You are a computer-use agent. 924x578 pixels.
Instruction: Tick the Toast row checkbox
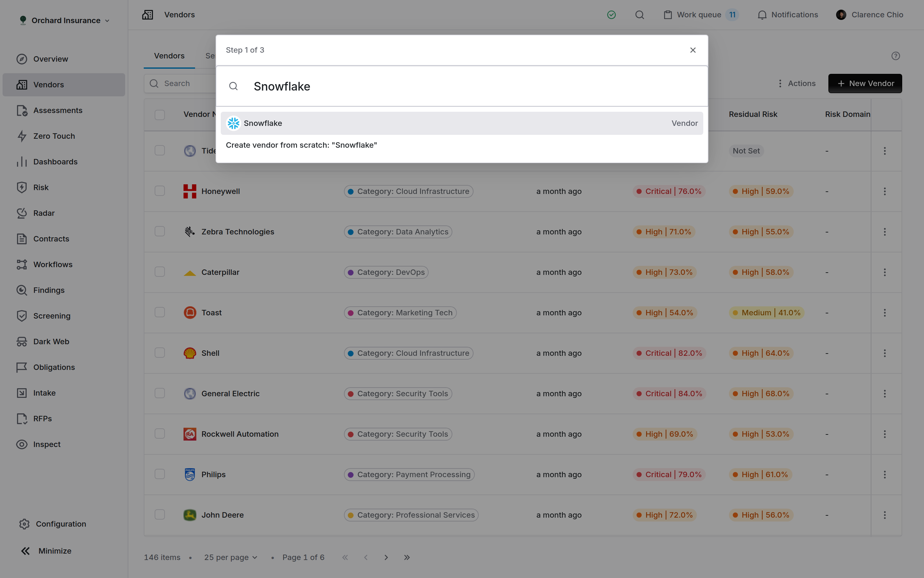tap(159, 312)
